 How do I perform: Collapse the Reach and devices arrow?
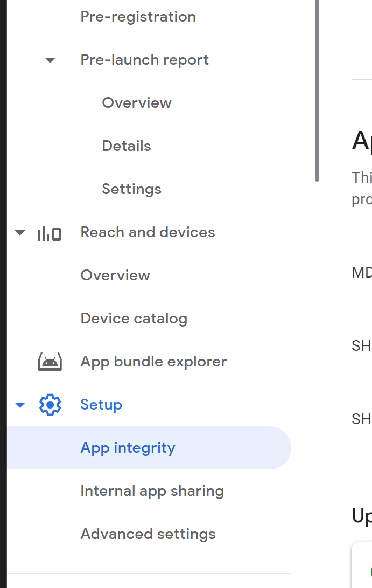pyautogui.click(x=20, y=232)
